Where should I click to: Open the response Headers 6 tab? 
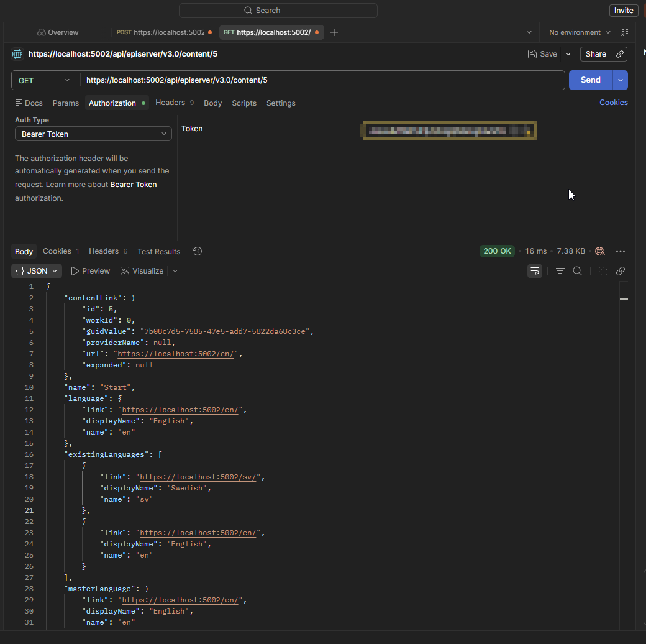click(108, 251)
